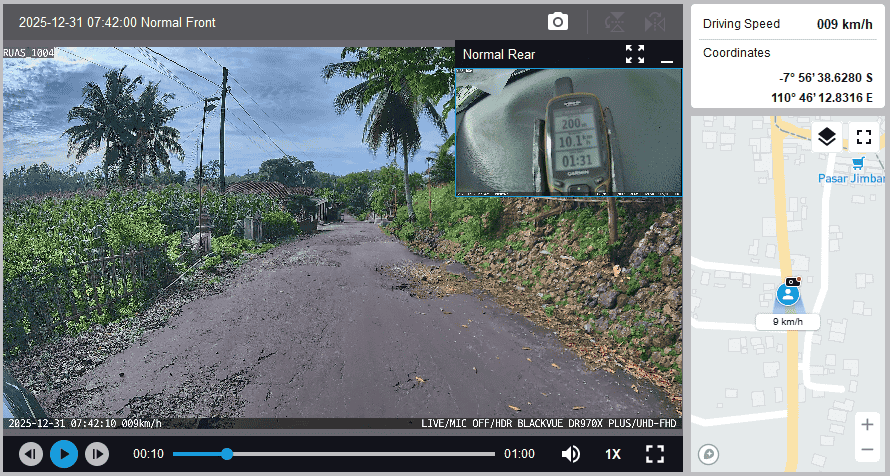Expand the map to fullscreen

[864, 137]
